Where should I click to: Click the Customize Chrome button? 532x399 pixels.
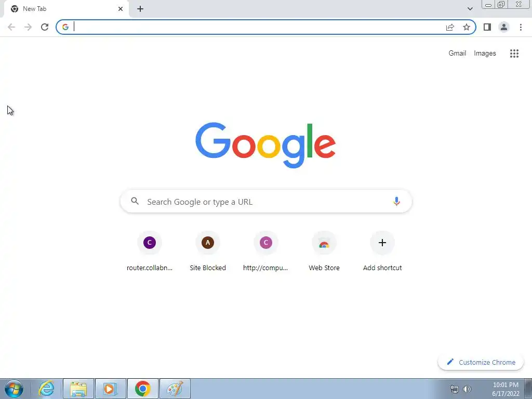coord(481,362)
